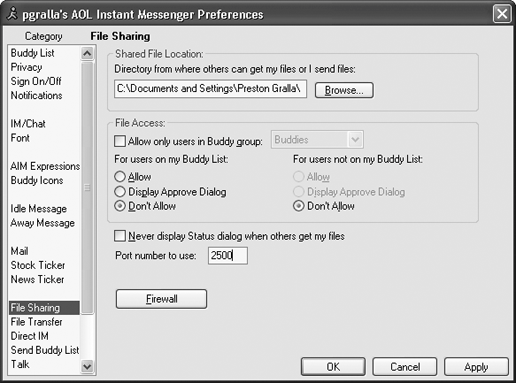Select the highlighted File Sharing category
Image resolution: width=516 pixels, height=383 pixels.
[x=44, y=308]
